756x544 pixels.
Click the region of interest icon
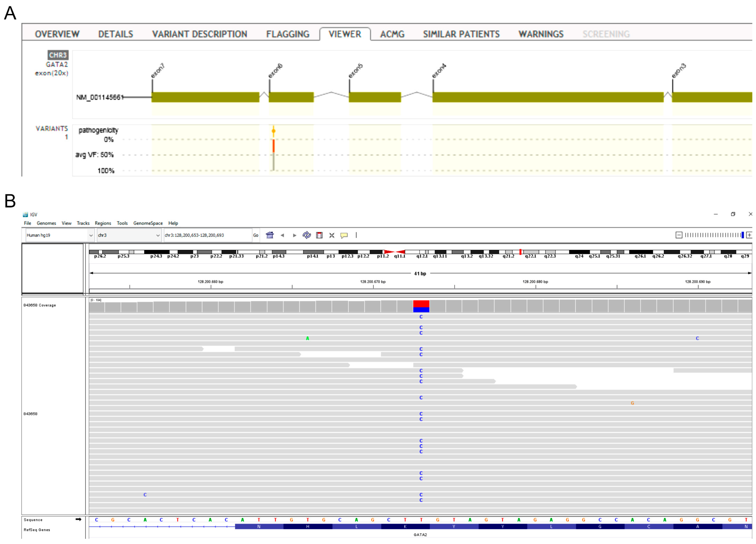(319, 235)
